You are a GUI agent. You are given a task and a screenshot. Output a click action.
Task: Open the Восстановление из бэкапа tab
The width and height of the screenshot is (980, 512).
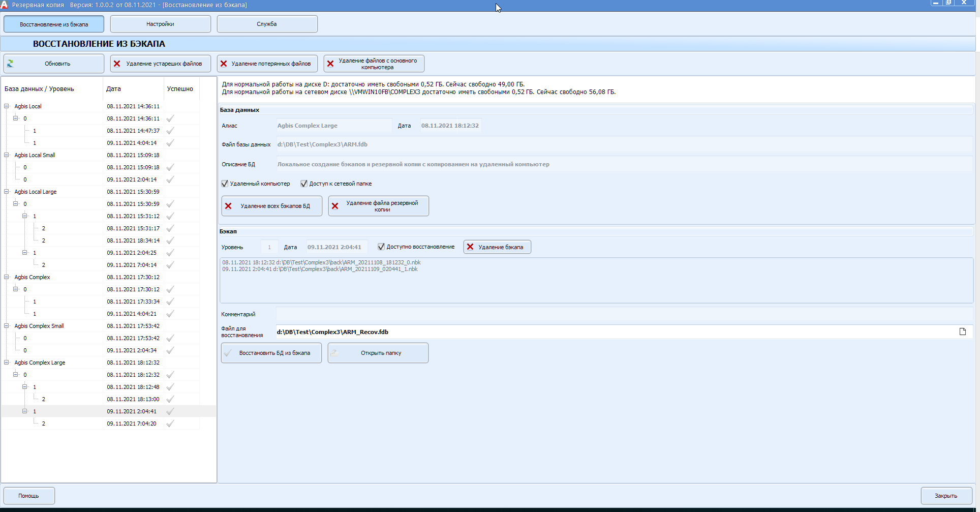pos(54,24)
